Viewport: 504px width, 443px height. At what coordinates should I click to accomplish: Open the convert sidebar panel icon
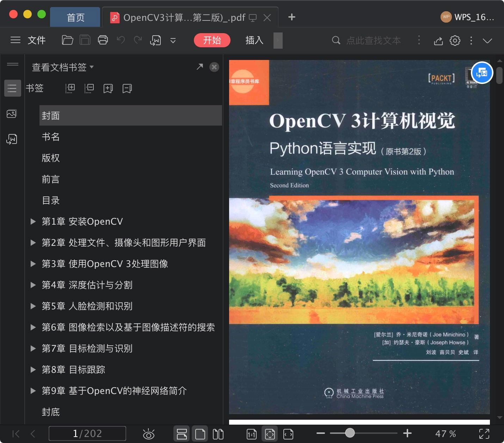12,139
